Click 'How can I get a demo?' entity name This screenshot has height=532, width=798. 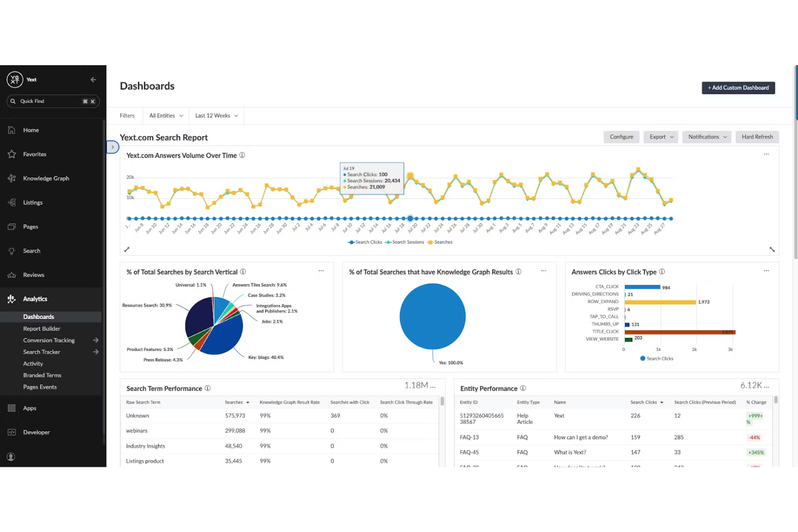(x=581, y=438)
